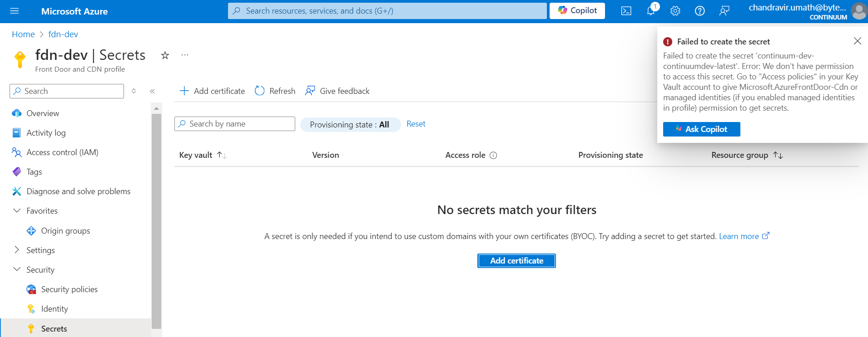Open Copilot from the top bar
This screenshot has width=868, height=337.
[577, 10]
